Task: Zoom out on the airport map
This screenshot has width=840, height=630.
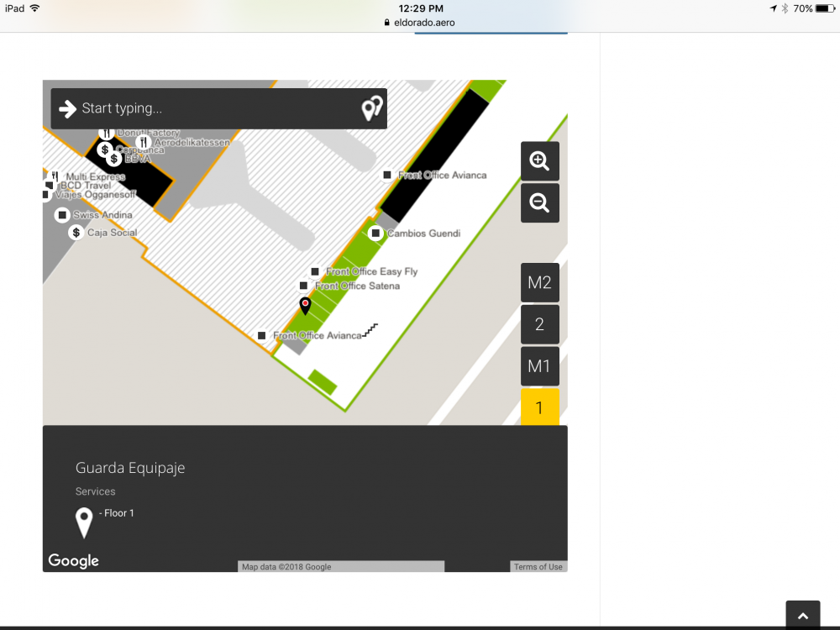Action: (539, 203)
